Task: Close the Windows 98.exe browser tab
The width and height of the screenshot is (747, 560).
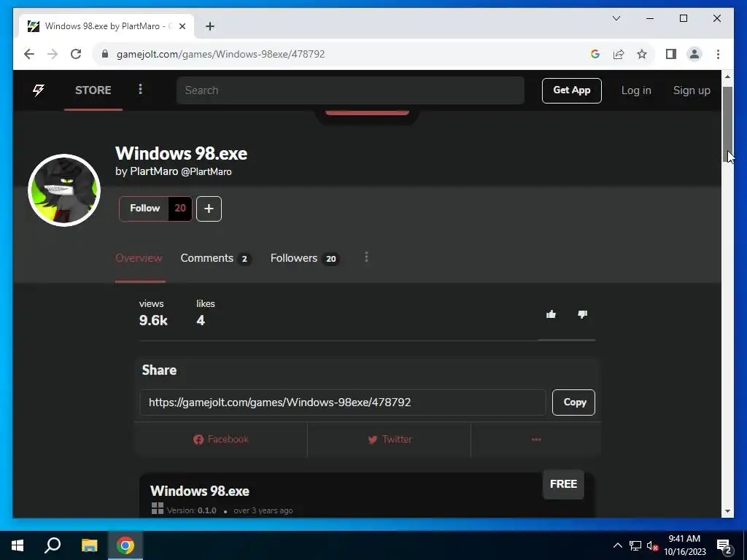Action: 182,26
